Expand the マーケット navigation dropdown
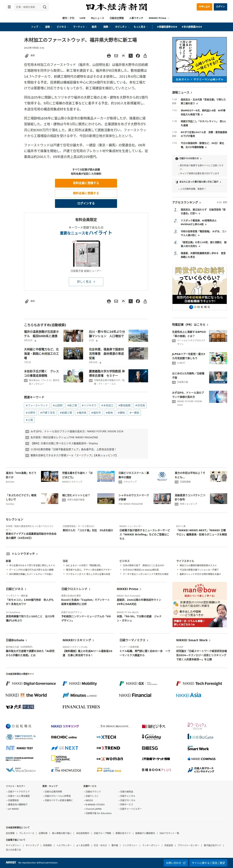The image size is (233, 868). 80,27
